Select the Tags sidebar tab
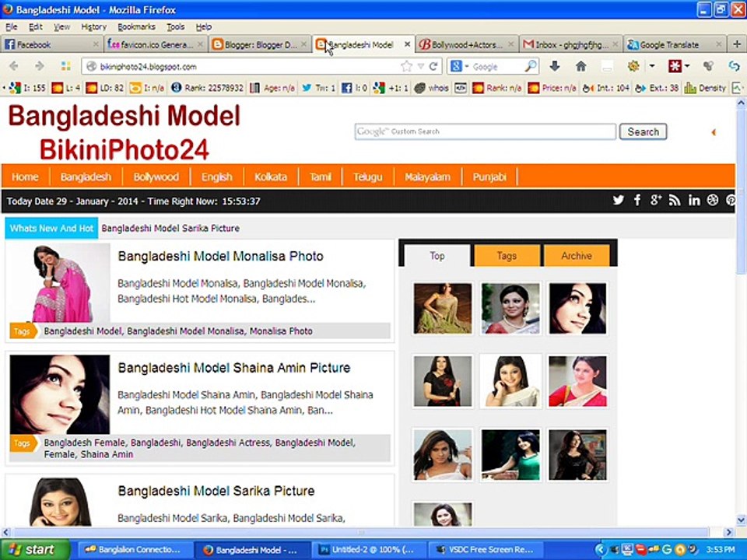The height and width of the screenshot is (560, 747). coord(507,256)
